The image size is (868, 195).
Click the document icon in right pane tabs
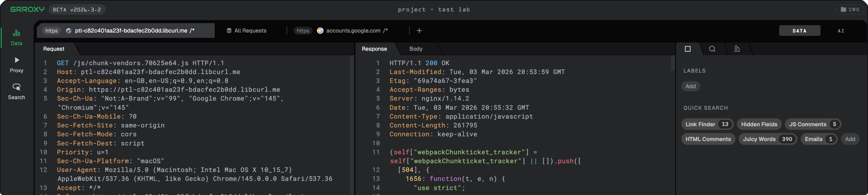(737, 49)
